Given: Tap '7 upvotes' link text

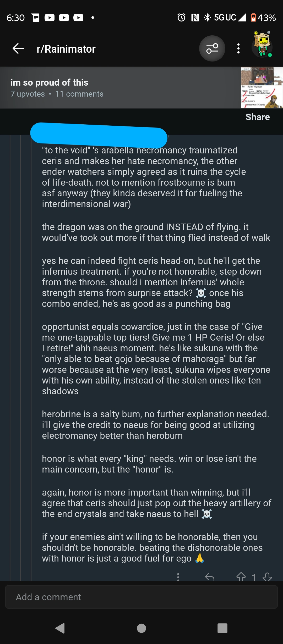Looking at the screenshot, I should (x=27, y=94).
